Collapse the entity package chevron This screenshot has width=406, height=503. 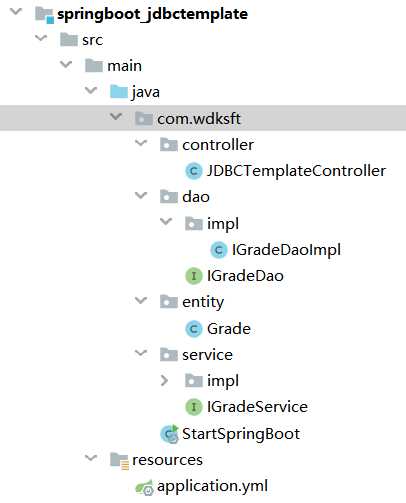coord(141,300)
